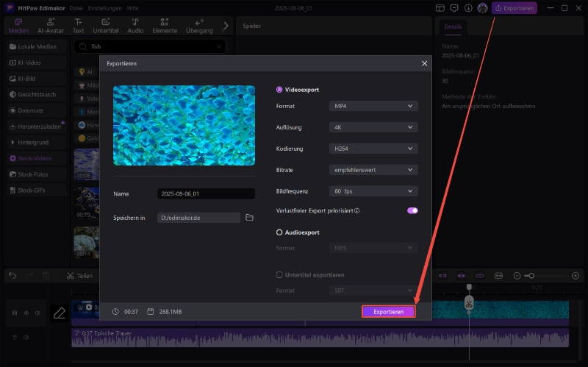This screenshot has height=367, width=588.
Task: Open the Elemente tab
Action: coord(165,26)
